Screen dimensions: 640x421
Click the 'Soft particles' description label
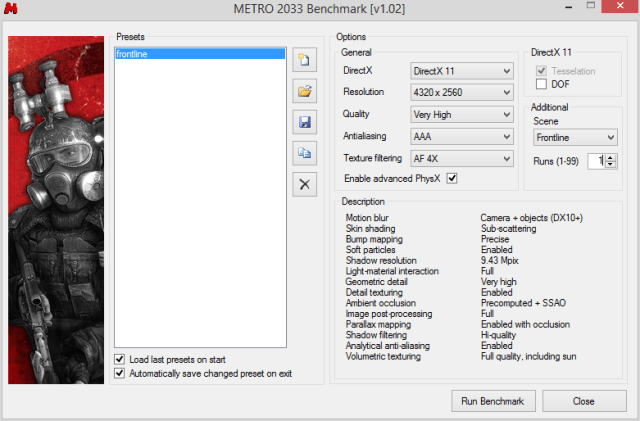[370, 249]
